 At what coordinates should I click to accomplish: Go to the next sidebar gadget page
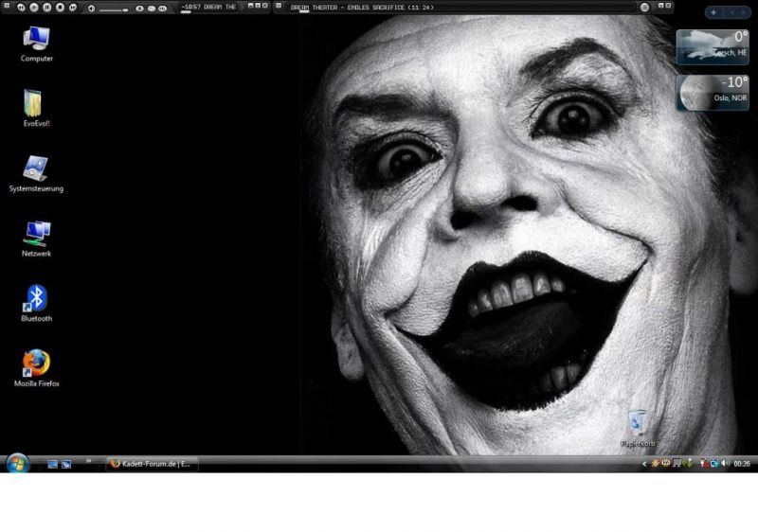tap(743, 12)
